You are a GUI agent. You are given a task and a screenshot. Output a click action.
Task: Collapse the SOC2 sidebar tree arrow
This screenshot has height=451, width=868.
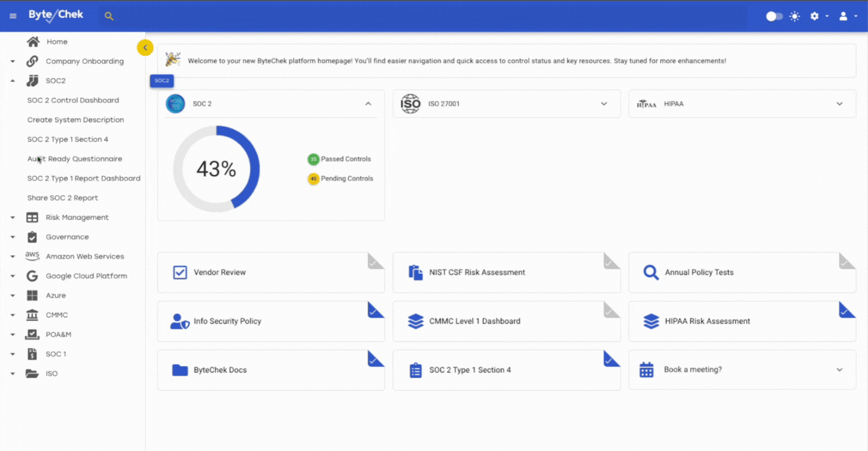coord(13,81)
